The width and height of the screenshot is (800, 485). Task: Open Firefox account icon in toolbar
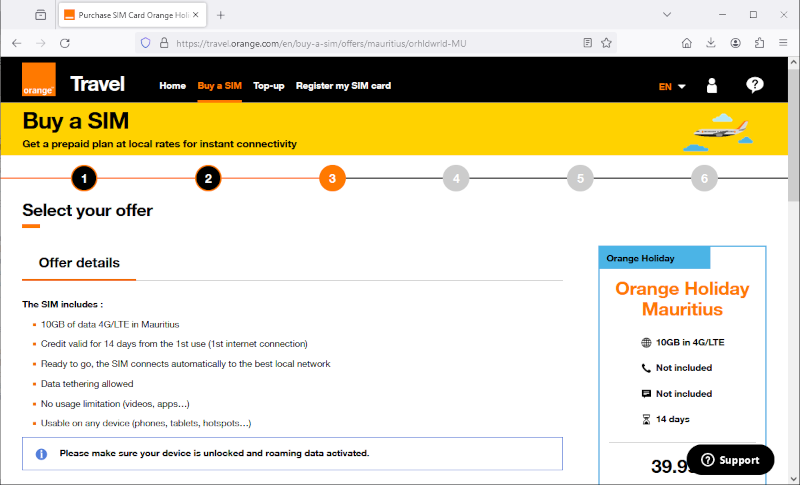click(735, 43)
